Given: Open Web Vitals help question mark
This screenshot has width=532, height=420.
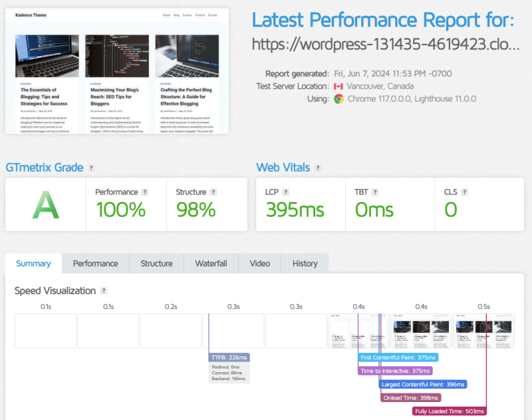Looking at the screenshot, I should point(318,168).
